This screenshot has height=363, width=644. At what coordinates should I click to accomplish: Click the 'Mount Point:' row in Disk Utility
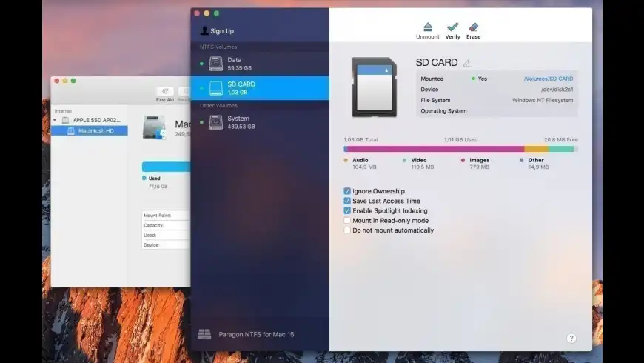pos(166,216)
